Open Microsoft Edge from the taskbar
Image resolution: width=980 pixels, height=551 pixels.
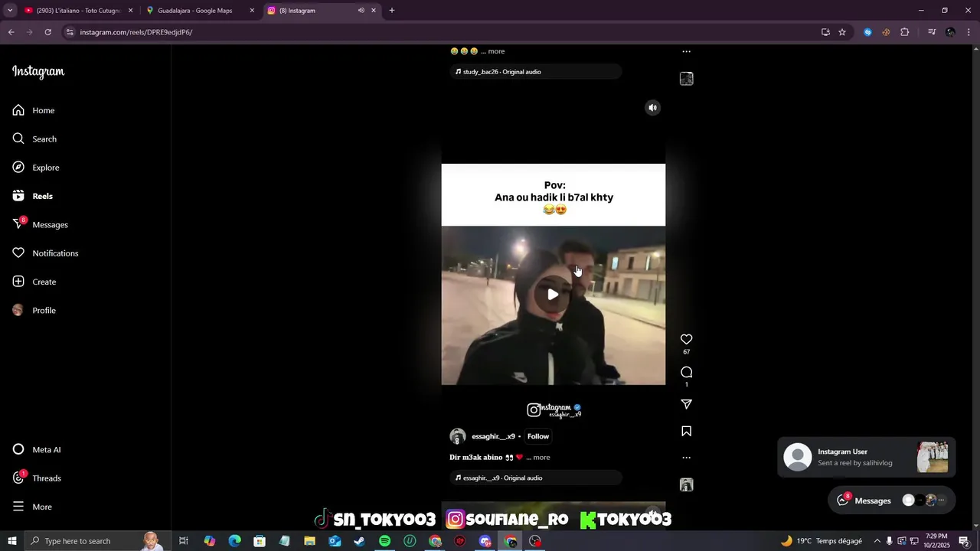point(234,541)
